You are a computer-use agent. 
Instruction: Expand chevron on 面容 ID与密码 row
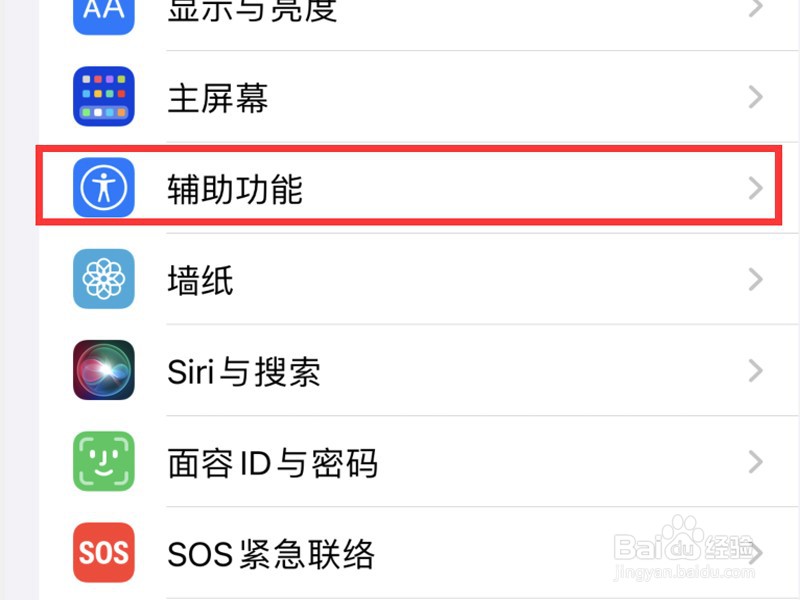[x=756, y=462]
